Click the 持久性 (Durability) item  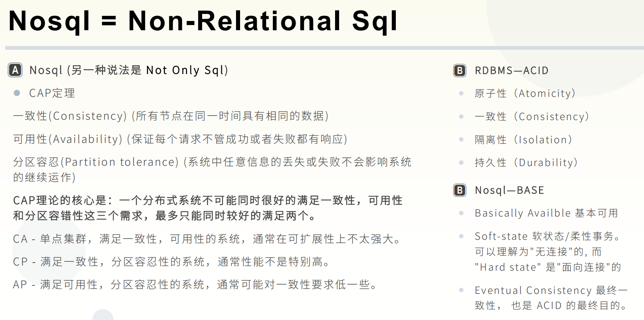point(526,162)
